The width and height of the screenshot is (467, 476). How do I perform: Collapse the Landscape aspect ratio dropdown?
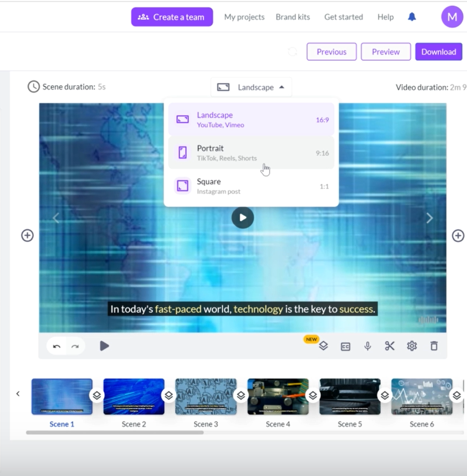coord(251,87)
